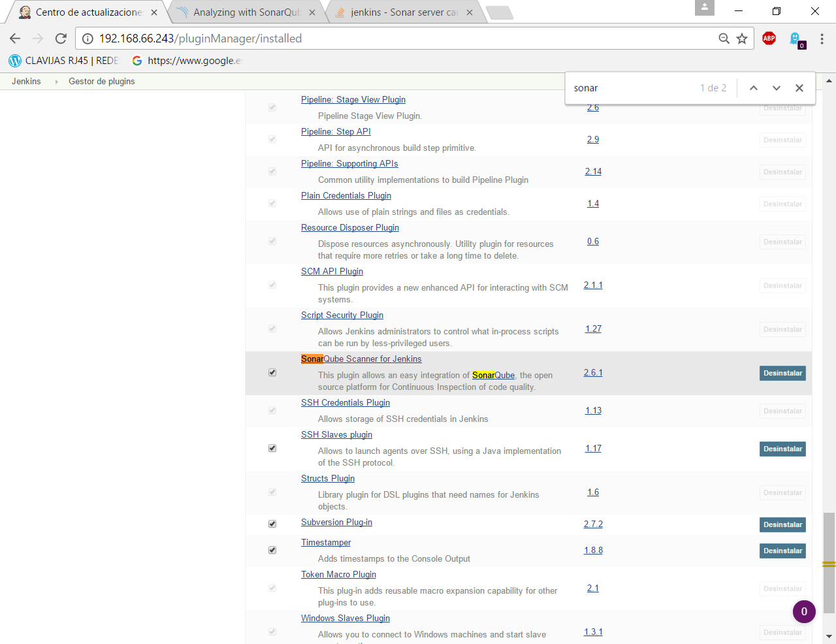The width and height of the screenshot is (836, 644).
Task: Switch to jenkins Sonar server tab
Action: tap(404, 12)
